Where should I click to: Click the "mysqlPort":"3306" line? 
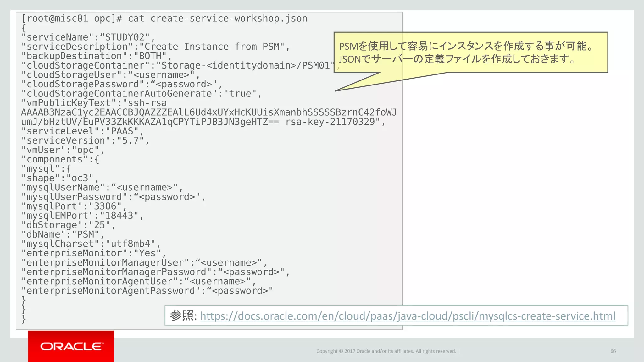pyautogui.click(x=74, y=207)
